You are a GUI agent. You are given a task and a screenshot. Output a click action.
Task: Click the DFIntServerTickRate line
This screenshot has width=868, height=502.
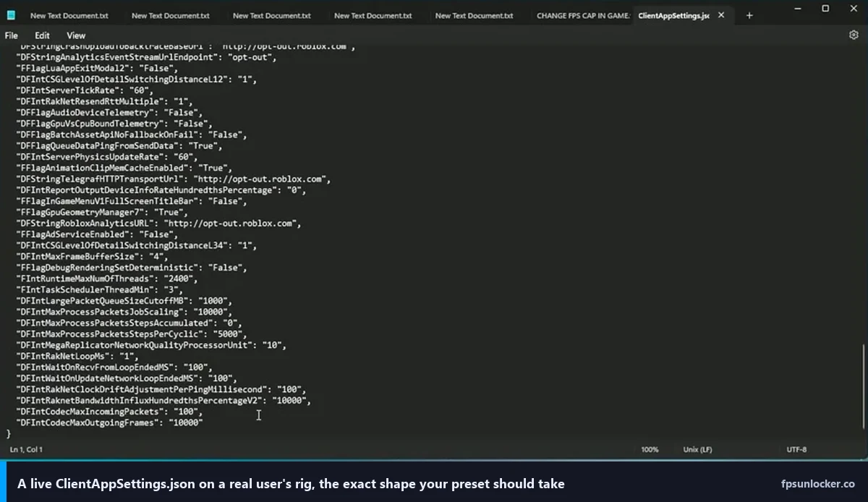point(85,90)
